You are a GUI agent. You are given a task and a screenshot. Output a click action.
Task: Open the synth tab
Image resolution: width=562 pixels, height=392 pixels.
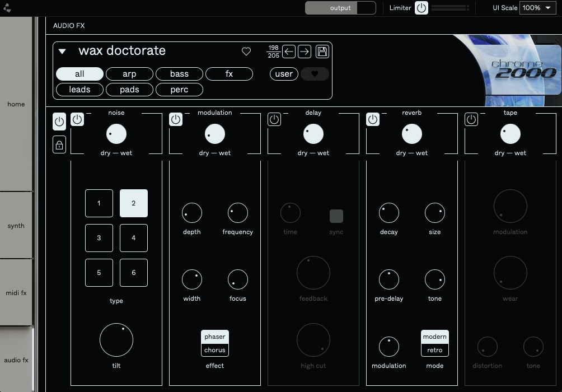[x=16, y=226]
